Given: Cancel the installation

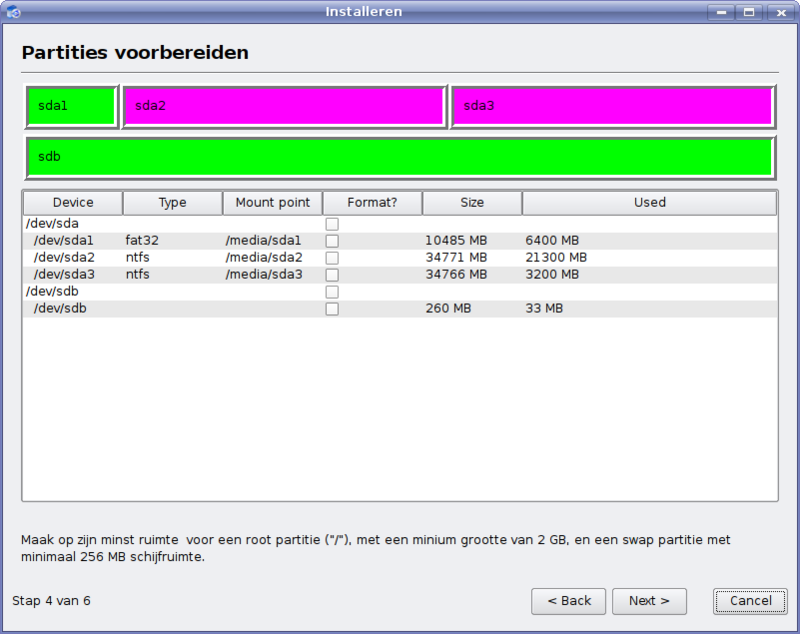Looking at the screenshot, I should [x=750, y=601].
